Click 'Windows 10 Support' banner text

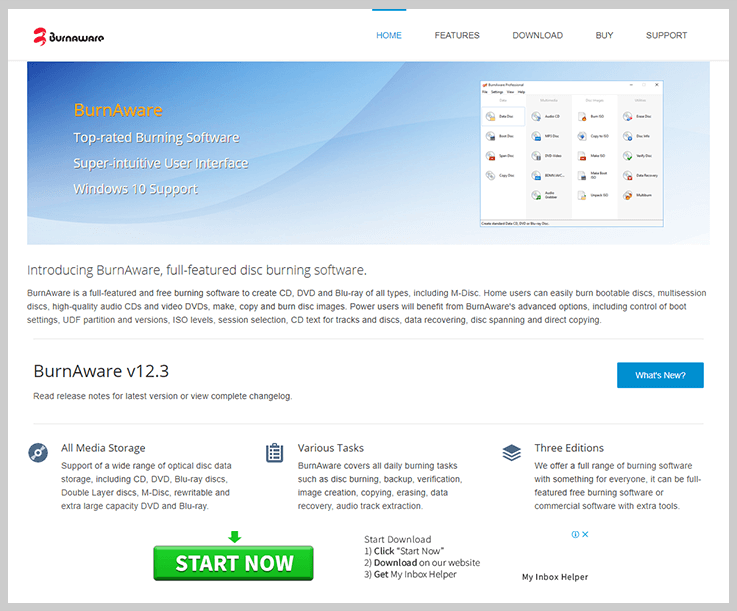click(135, 189)
